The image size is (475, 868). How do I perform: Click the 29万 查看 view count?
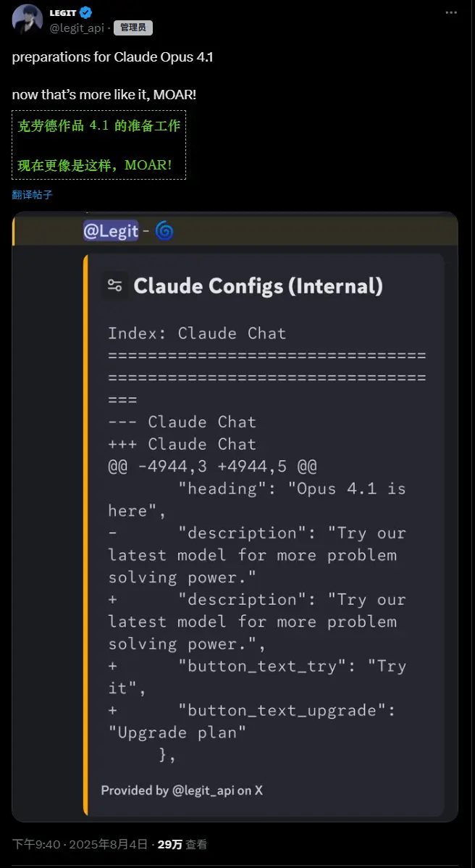tap(182, 844)
